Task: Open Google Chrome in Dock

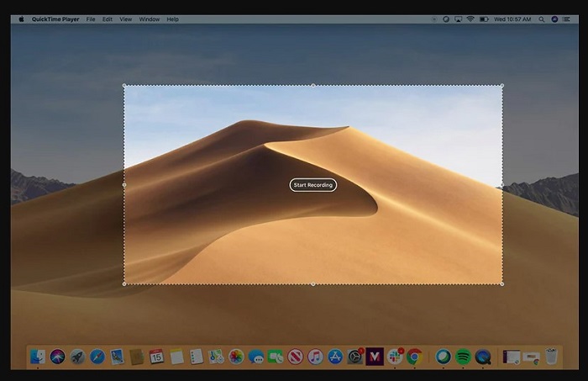Action: 414,357
